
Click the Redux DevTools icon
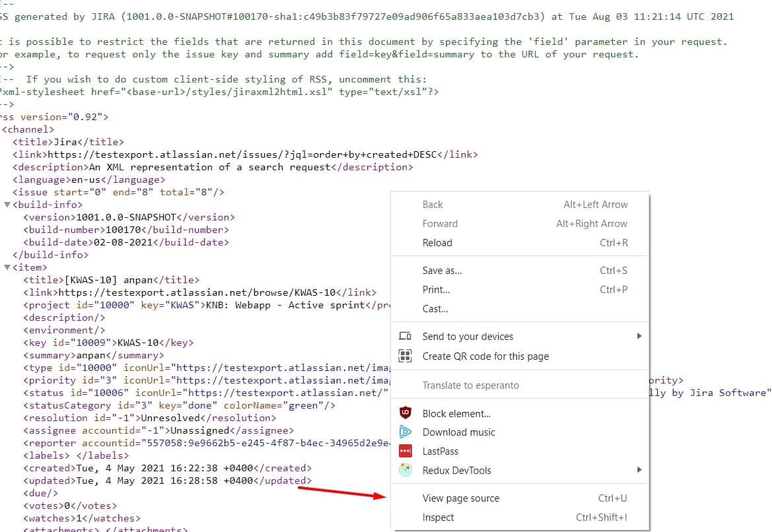point(405,470)
